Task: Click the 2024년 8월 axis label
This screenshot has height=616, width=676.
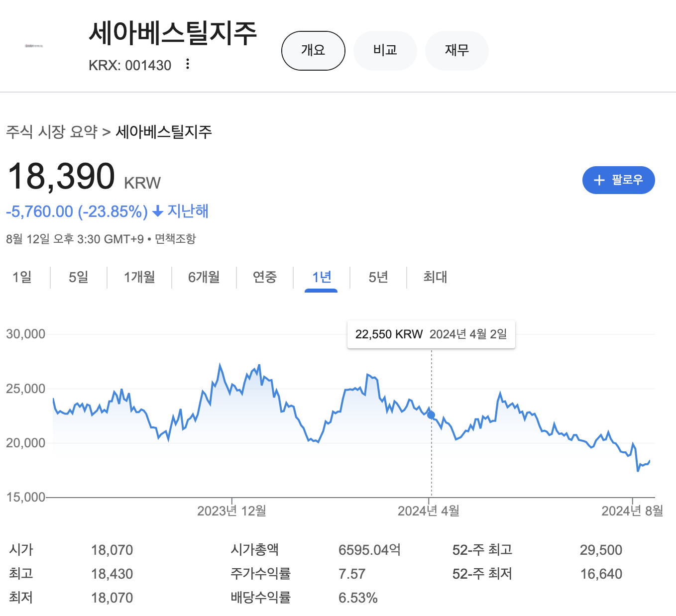Action: click(x=632, y=511)
